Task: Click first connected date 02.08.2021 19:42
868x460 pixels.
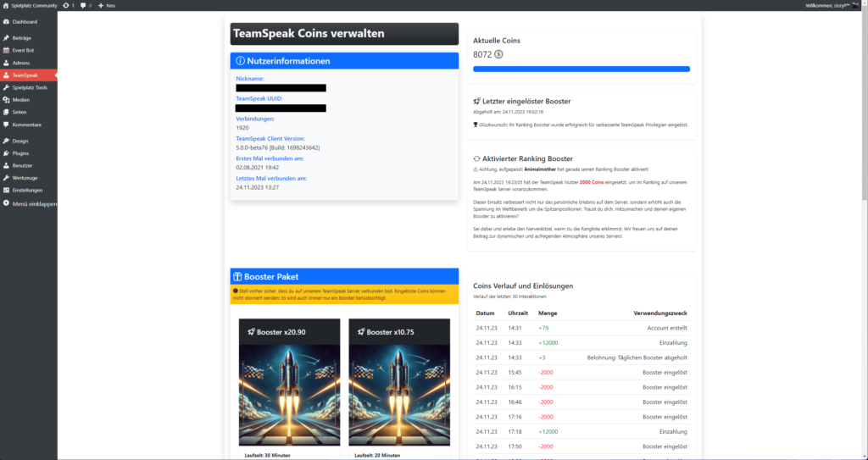Action: [x=258, y=168]
